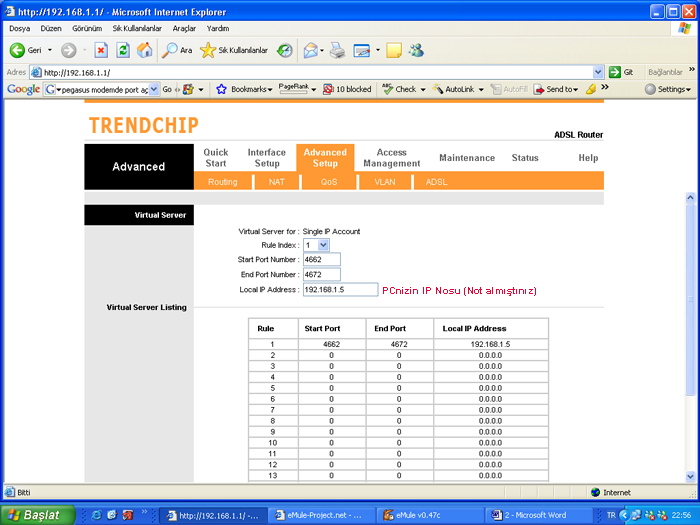Viewport: 700px width, 525px height.
Task: Open the Görünüm menu
Action: [x=87, y=28]
